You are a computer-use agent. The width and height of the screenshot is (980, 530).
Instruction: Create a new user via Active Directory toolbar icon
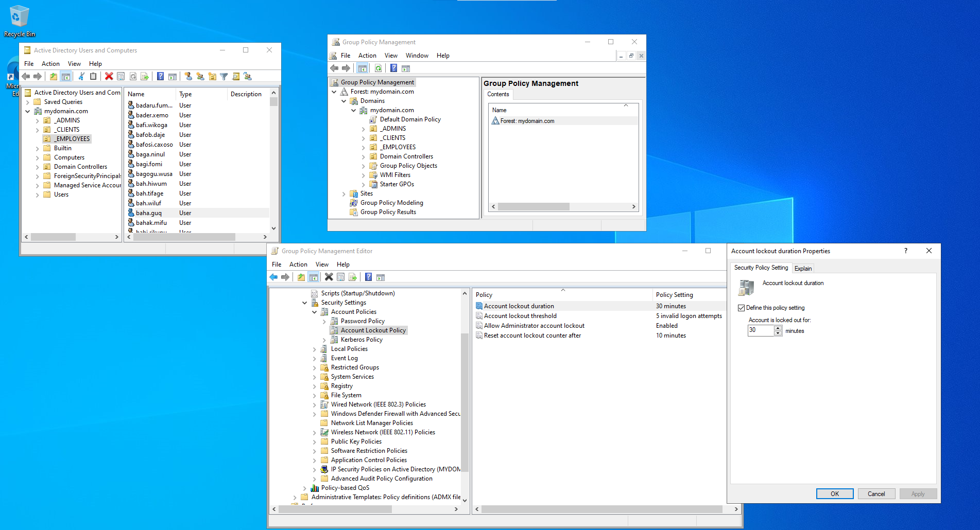tap(188, 77)
